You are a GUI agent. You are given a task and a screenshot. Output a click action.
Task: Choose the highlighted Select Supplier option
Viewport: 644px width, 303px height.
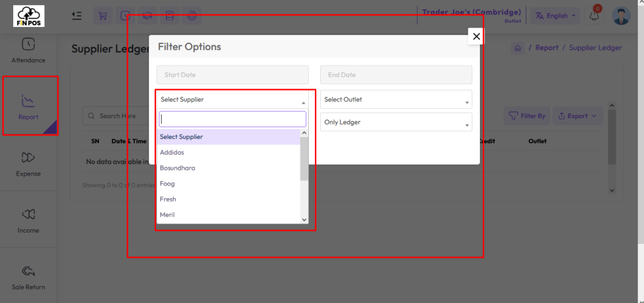pos(229,136)
